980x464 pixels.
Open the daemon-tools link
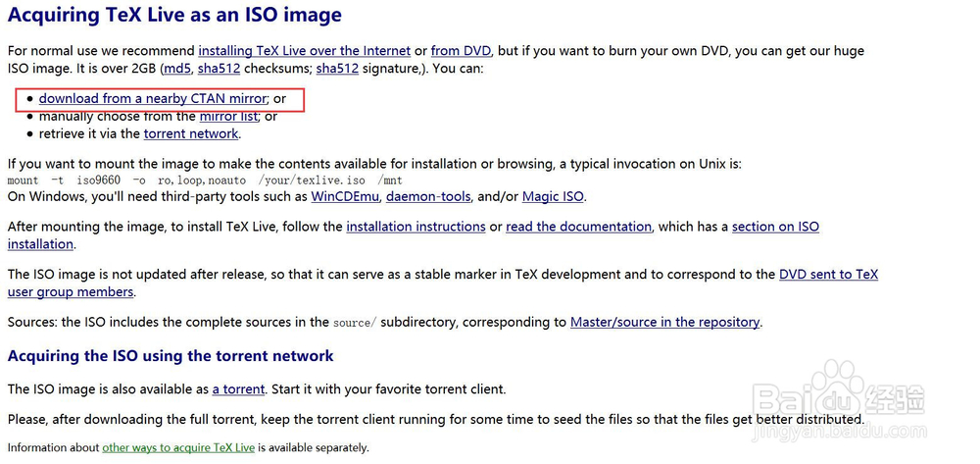(429, 197)
